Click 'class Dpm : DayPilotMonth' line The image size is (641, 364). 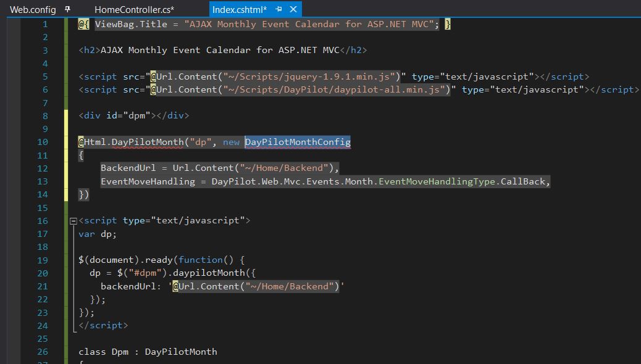(148, 352)
